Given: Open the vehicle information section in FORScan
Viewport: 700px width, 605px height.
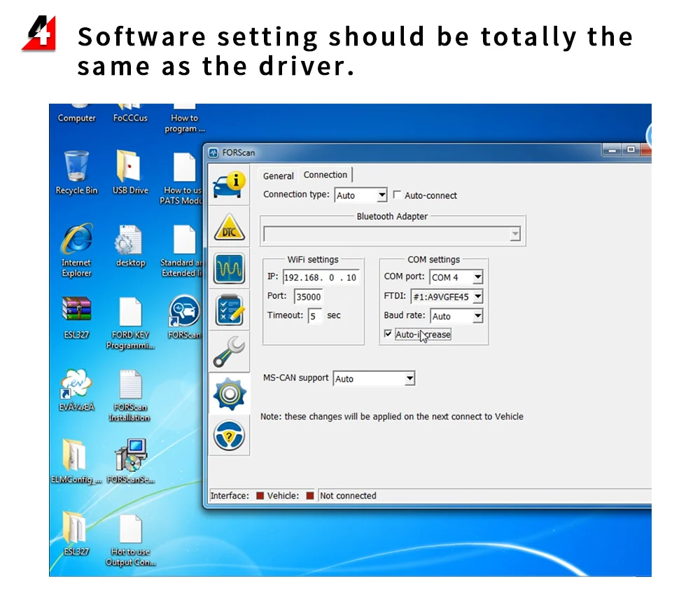Looking at the screenshot, I should [229, 185].
